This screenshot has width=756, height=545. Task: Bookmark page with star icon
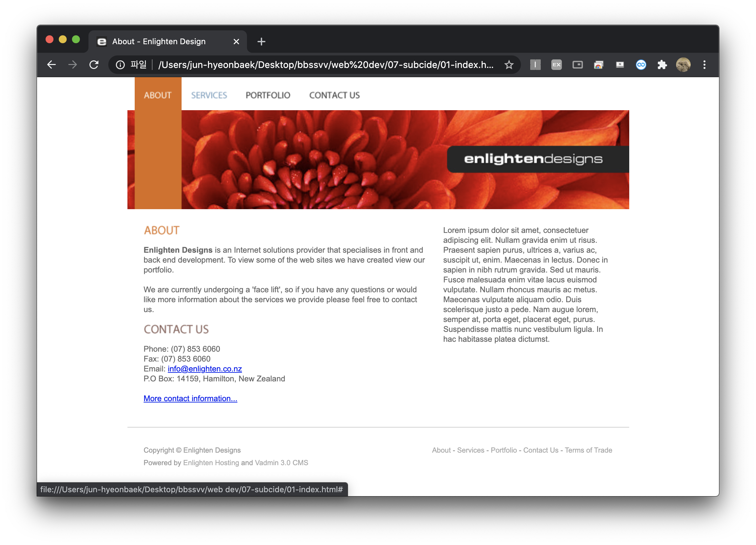point(509,65)
